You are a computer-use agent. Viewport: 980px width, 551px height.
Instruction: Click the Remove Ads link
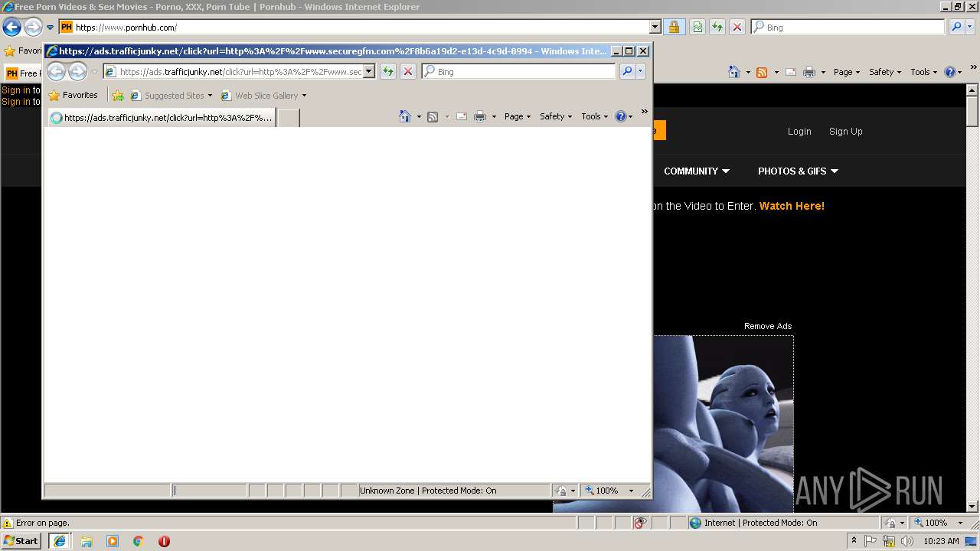click(x=768, y=326)
